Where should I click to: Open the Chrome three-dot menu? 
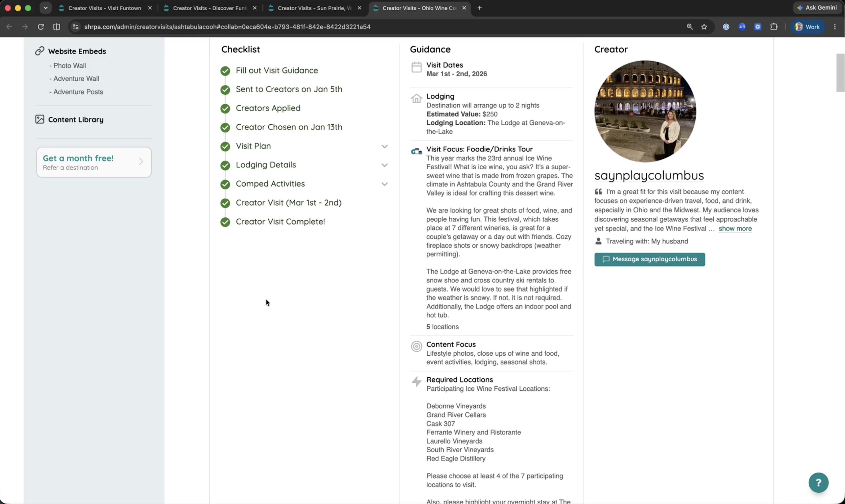[x=835, y=26]
